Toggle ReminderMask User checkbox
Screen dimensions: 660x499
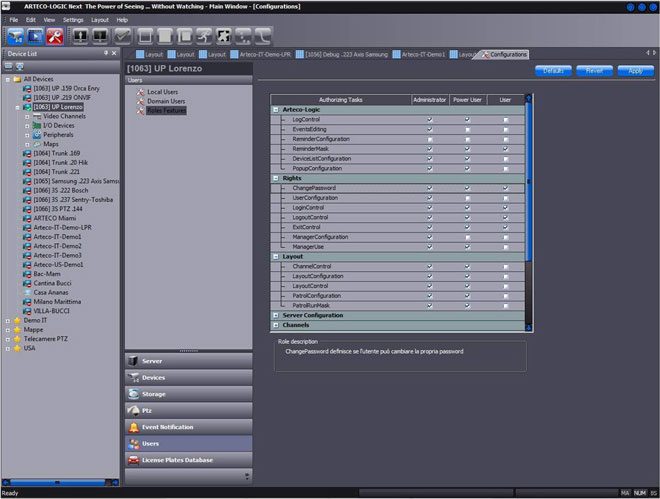tap(506, 149)
